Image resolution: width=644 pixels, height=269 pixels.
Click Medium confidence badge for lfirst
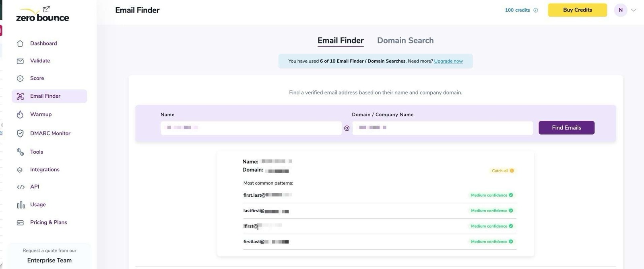492,226
